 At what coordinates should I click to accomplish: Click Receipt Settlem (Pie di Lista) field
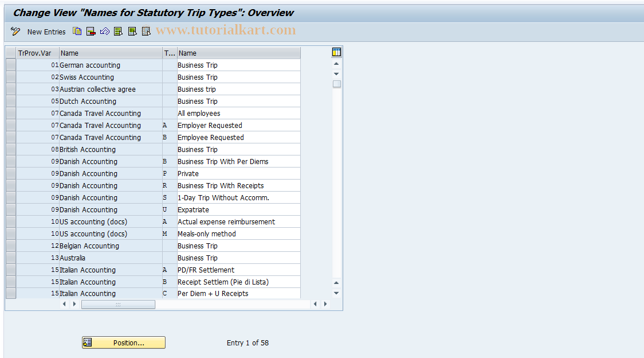point(238,282)
